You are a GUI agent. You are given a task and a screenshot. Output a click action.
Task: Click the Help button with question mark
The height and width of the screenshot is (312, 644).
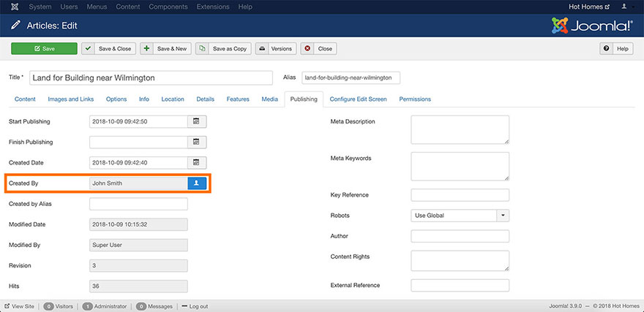(x=616, y=49)
